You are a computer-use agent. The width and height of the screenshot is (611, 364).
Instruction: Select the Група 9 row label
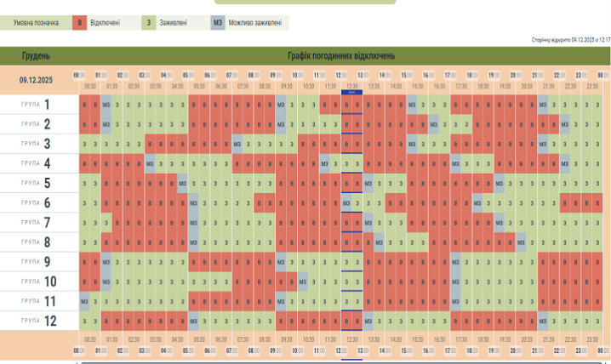37,261
